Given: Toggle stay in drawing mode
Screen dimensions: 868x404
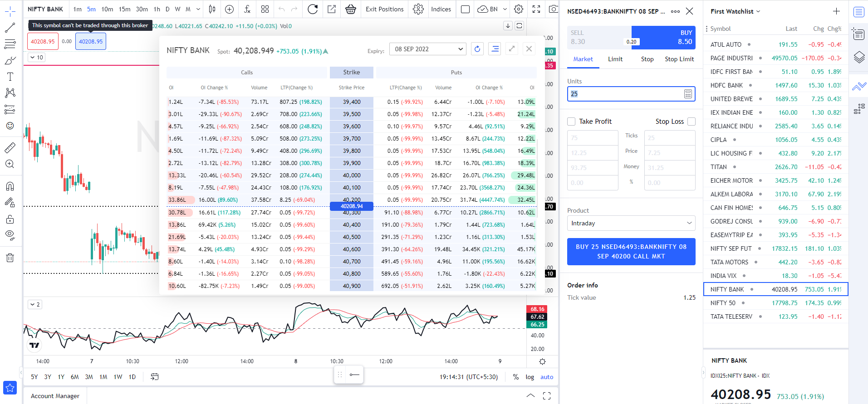Looking at the screenshot, I should [x=10, y=203].
